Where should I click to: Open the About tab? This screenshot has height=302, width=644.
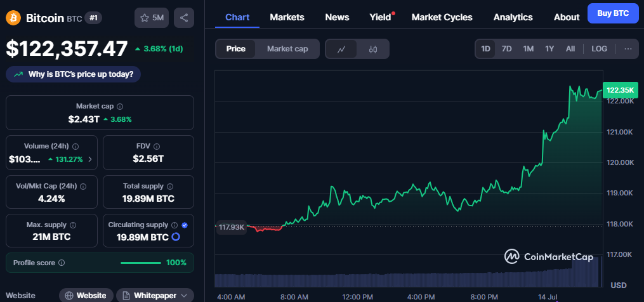pos(567,17)
